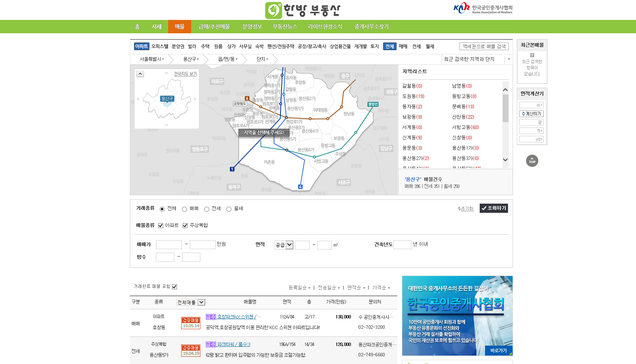
Task: Open the KAR association logo link
Action: coord(483,8)
